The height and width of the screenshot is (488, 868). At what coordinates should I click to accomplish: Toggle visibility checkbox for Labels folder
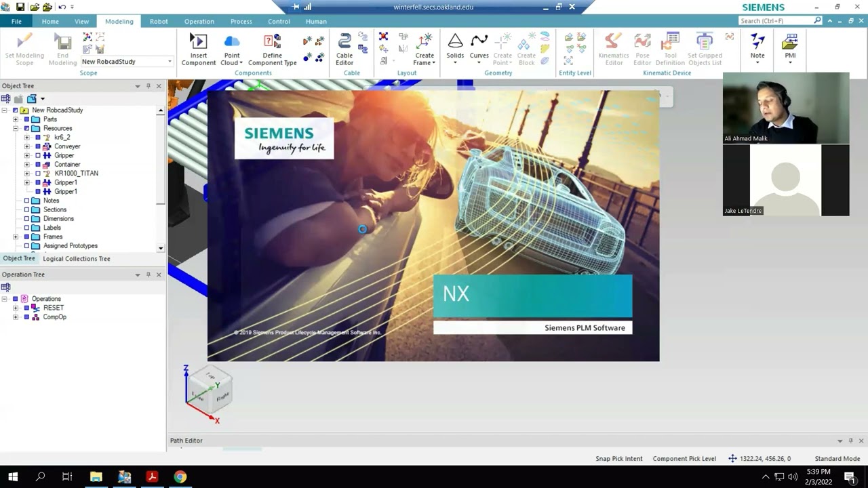tap(26, 228)
